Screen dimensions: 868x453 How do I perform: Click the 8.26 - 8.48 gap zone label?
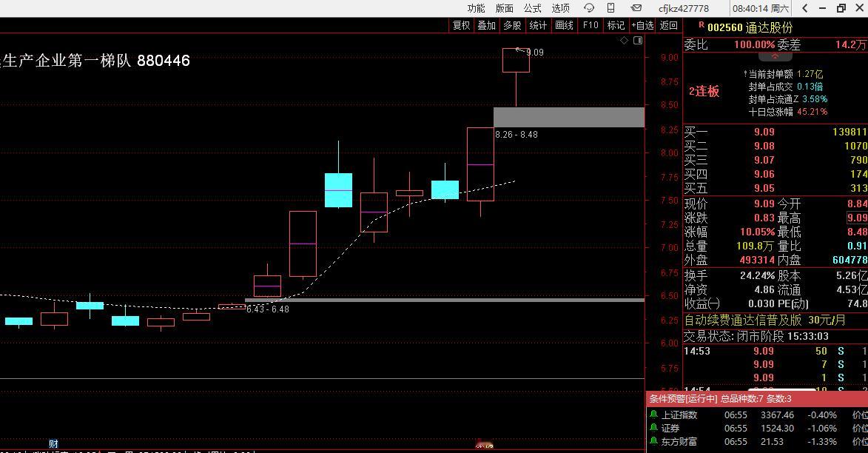click(x=516, y=135)
